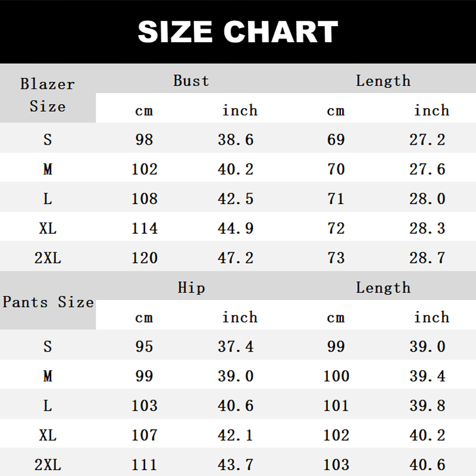Select blazer length value 69

336,139
